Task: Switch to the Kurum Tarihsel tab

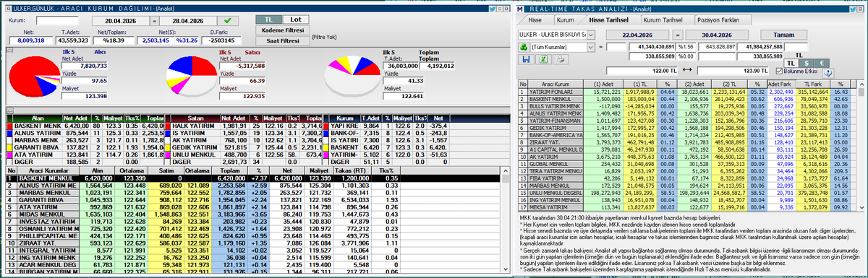Action: click(663, 20)
